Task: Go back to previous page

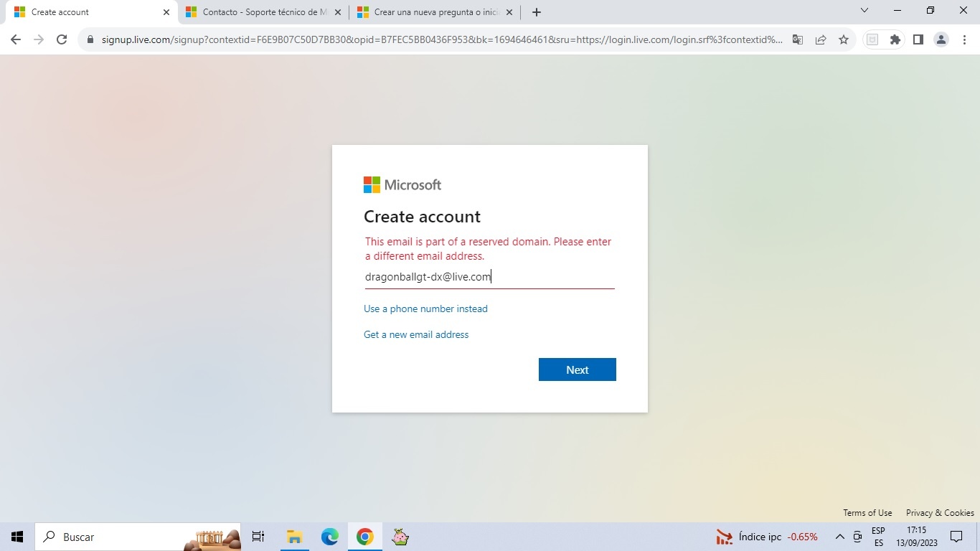Action: point(16,39)
